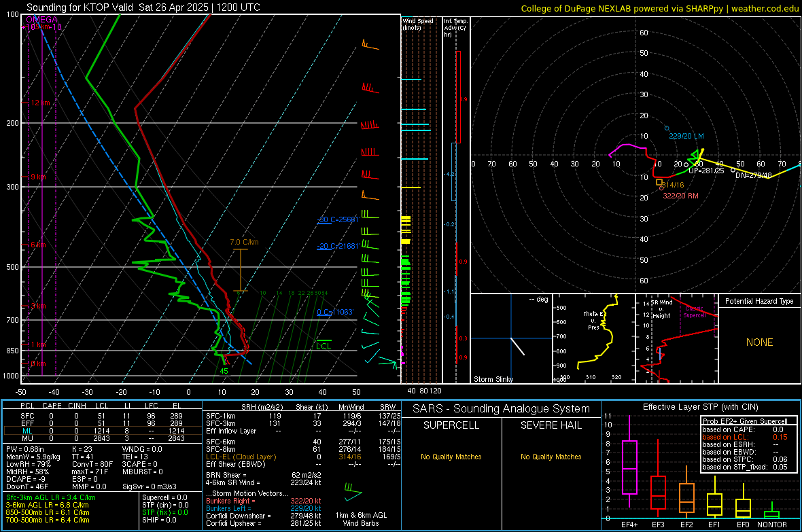Select the SUPERCELL analogue column header
802x532 pixels.
click(451, 425)
